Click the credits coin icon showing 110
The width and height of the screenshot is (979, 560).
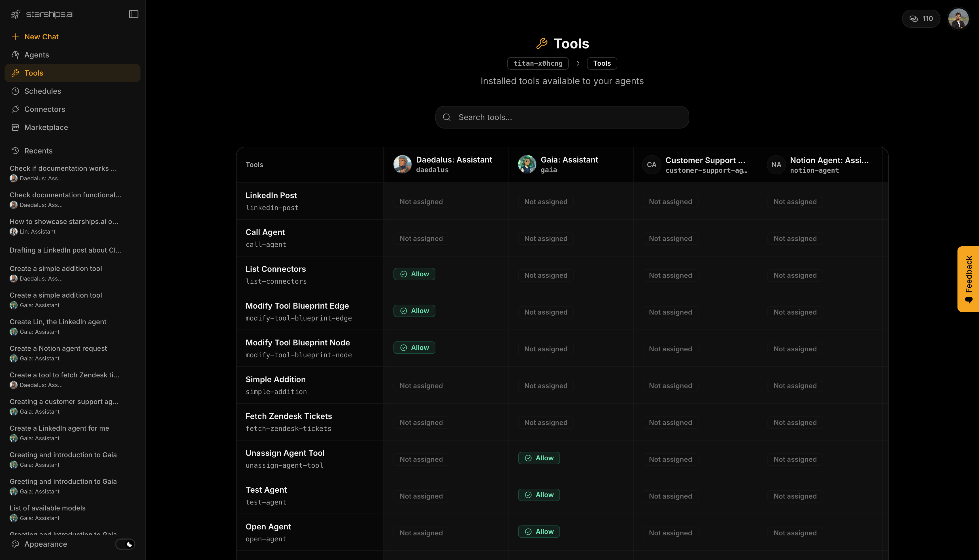point(914,18)
